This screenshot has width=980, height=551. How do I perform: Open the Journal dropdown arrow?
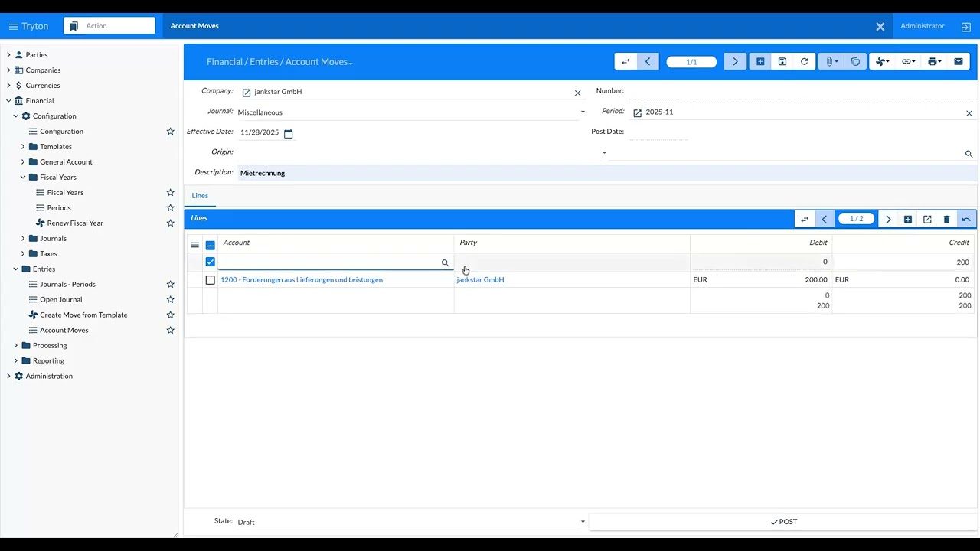583,112
